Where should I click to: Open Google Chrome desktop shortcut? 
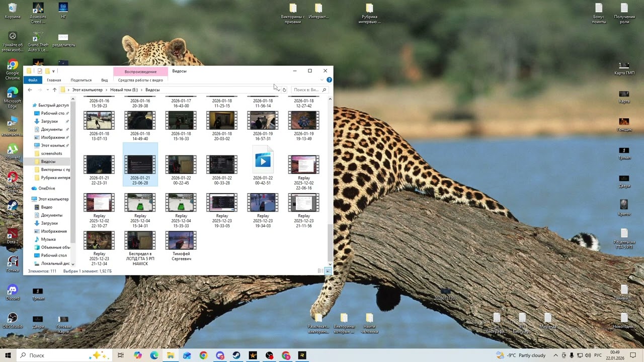pyautogui.click(x=13, y=69)
